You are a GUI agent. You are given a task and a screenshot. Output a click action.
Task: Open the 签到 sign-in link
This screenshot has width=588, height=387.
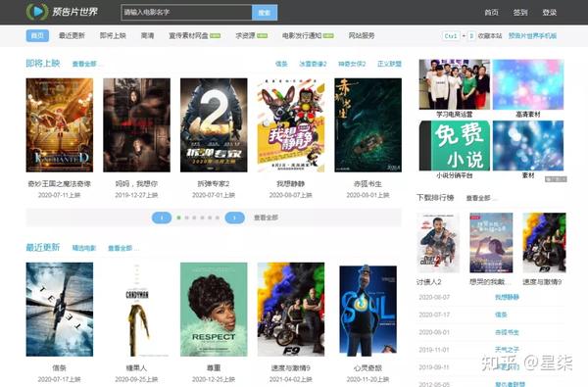pyautogui.click(x=520, y=13)
